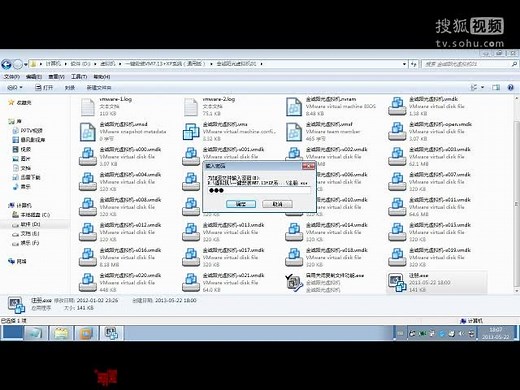The image size is (520, 390).
Task: Select the -s012.vmdk virtual disk icon
Action: click(x=88, y=232)
